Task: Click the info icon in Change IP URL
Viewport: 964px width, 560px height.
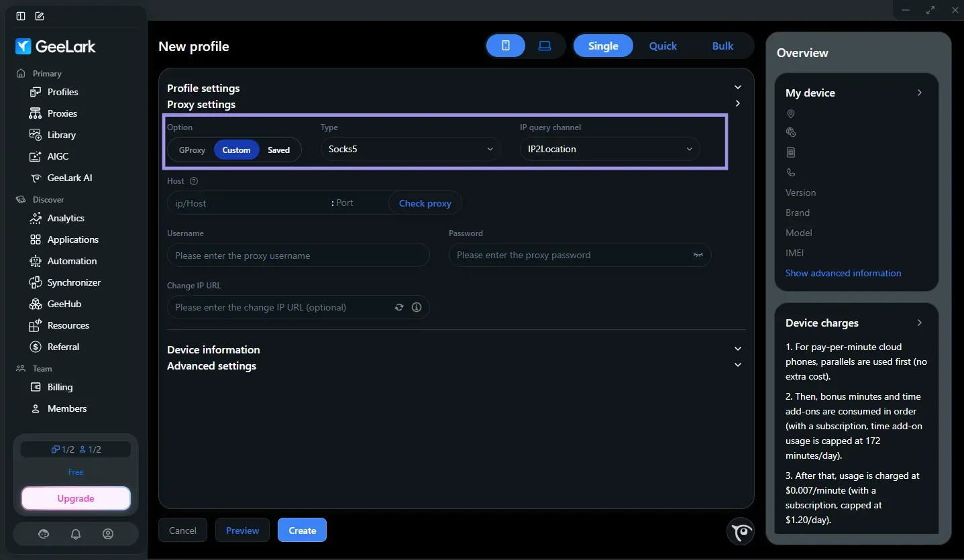Action: click(x=417, y=307)
